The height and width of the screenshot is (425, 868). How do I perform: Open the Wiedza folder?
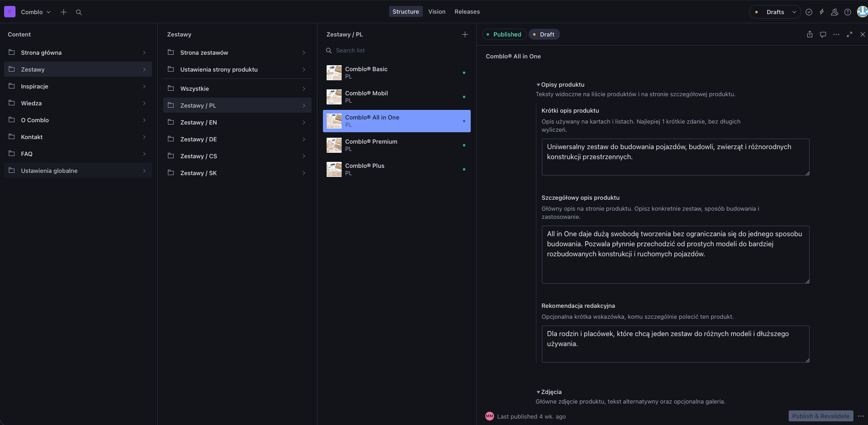point(78,103)
